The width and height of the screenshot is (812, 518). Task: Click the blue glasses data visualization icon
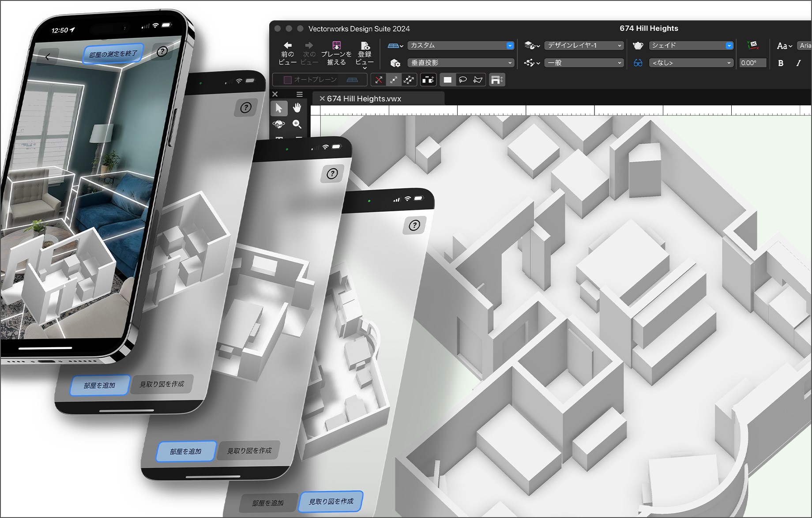638,63
